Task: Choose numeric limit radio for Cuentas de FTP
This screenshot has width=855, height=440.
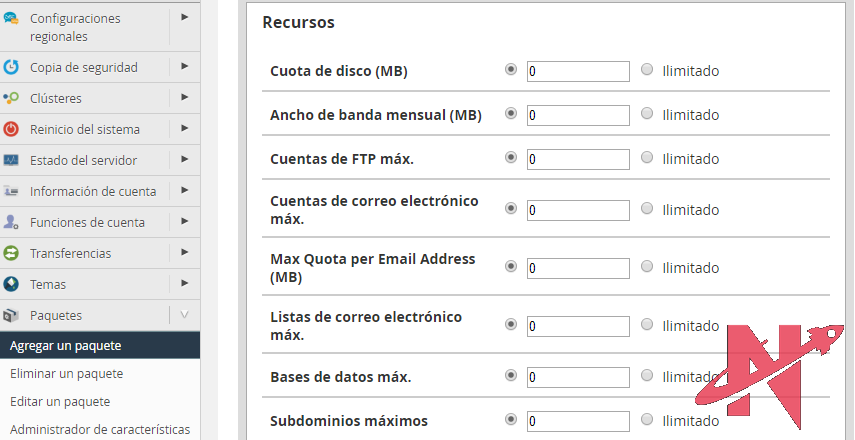Action: (x=511, y=158)
